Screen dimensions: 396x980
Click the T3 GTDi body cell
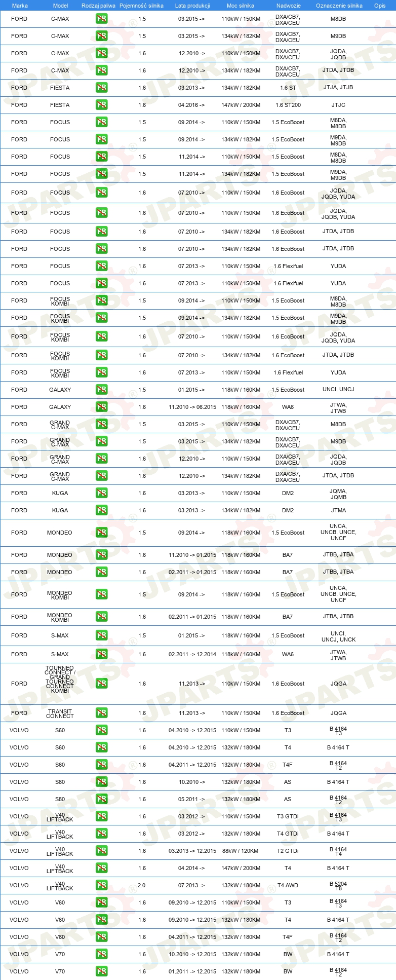point(288,816)
